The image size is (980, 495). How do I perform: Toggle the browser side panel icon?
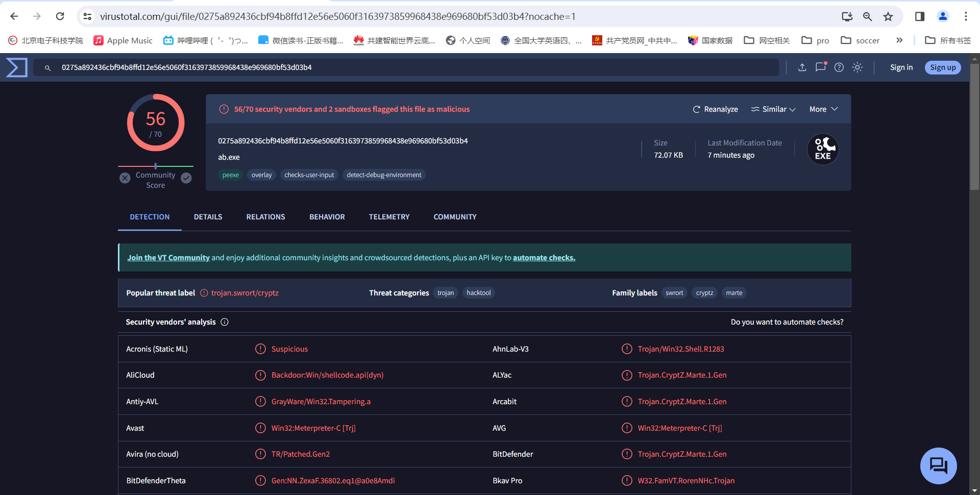(x=920, y=16)
